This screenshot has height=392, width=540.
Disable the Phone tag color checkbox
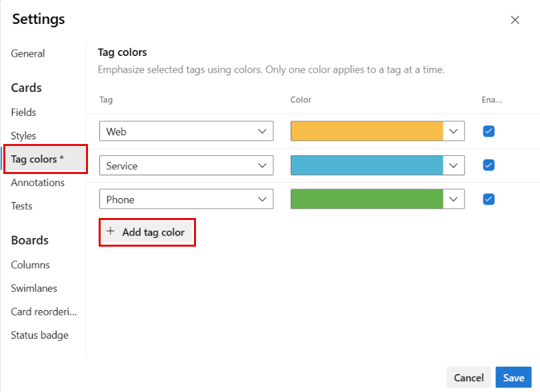click(x=489, y=199)
